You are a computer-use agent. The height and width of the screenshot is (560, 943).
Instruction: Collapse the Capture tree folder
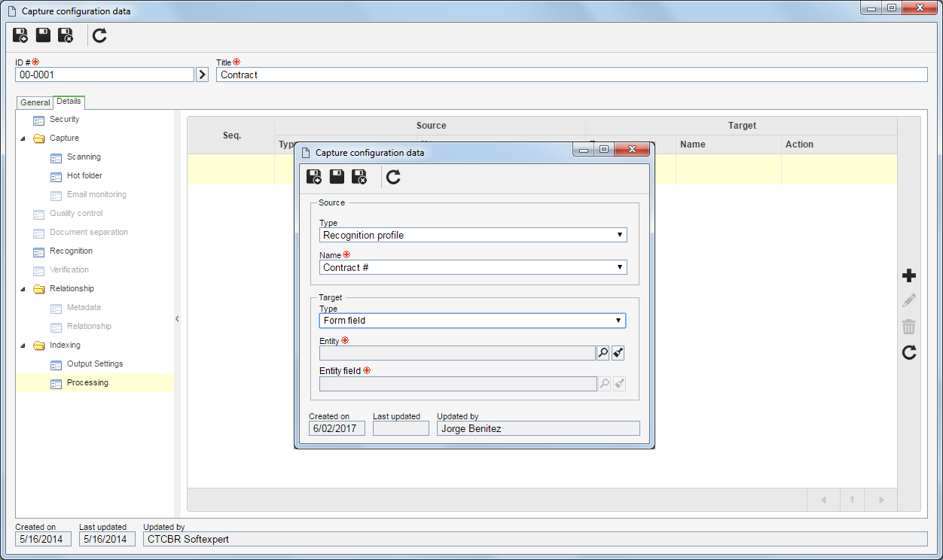pyautogui.click(x=23, y=138)
